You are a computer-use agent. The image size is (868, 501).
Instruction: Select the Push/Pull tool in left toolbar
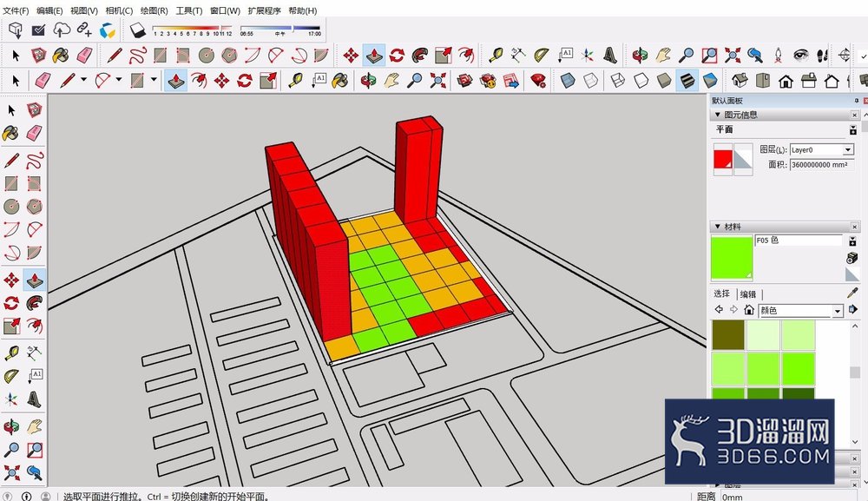point(35,280)
